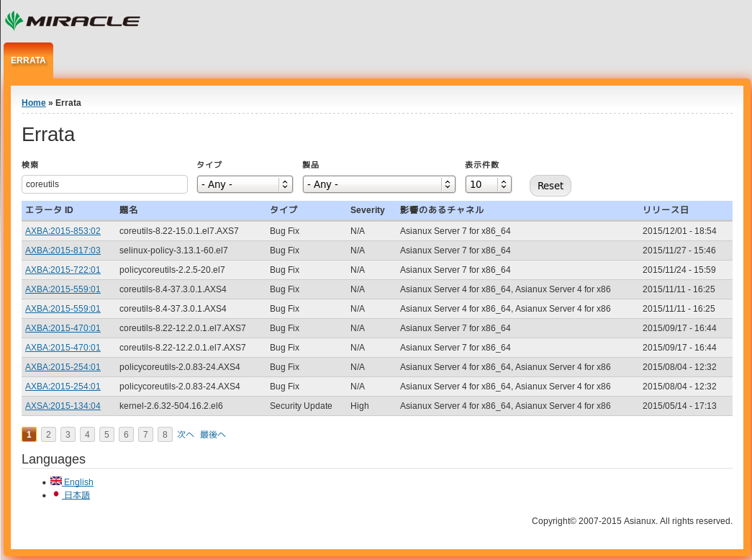The height and width of the screenshot is (560, 752).
Task: Click the 次へ next page link
Action: [x=186, y=435]
